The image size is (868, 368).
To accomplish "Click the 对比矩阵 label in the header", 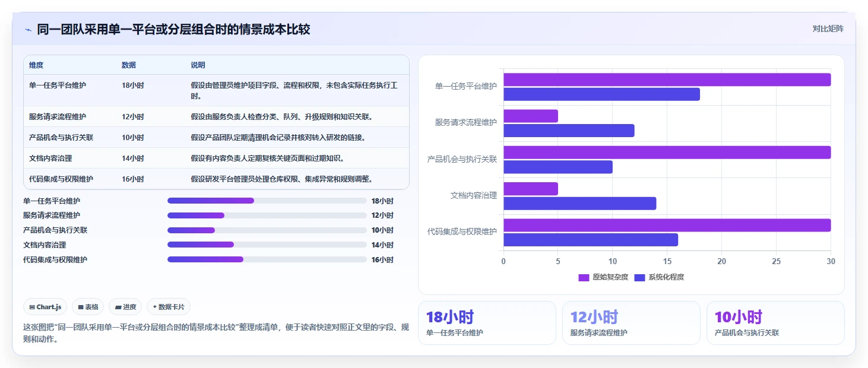I will click(x=828, y=28).
